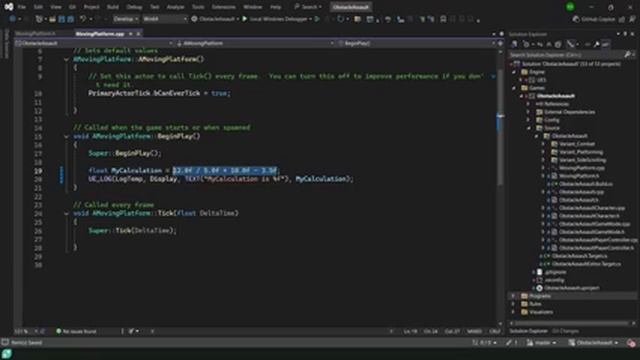
Task: Click the Save All toolbar icon
Action: [71, 19]
